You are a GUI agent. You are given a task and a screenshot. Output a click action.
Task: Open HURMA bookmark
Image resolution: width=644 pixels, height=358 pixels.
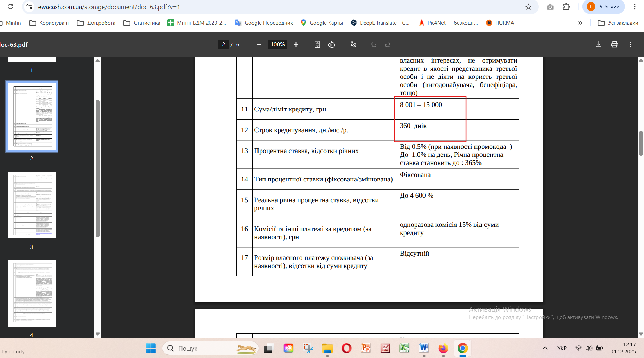click(x=500, y=23)
